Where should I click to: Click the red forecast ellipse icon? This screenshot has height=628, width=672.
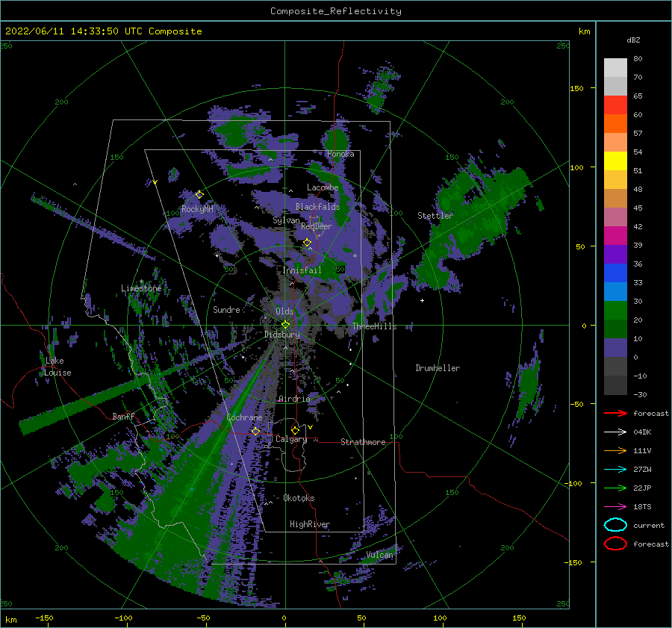point(615,544)
